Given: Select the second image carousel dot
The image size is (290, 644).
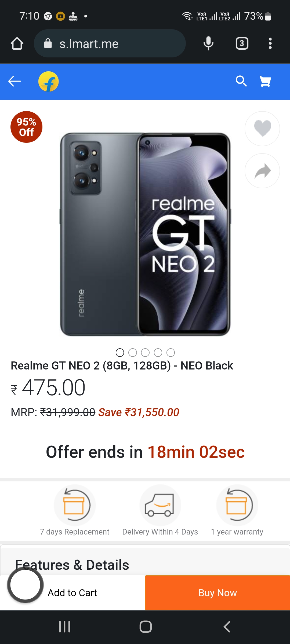Looking at the screenshot, I should (133, 352).
